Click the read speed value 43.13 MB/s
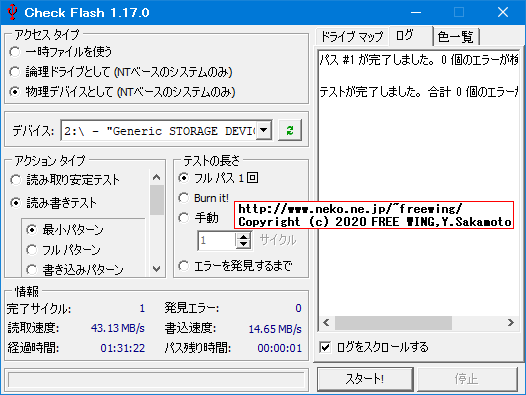526x395 pixels. (118, 328)
